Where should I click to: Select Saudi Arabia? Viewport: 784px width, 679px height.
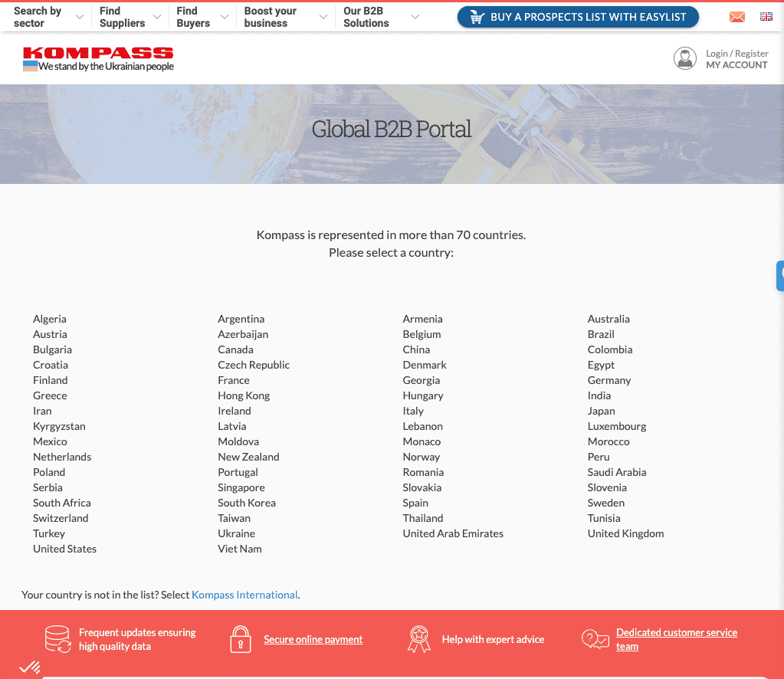[616, 473]
